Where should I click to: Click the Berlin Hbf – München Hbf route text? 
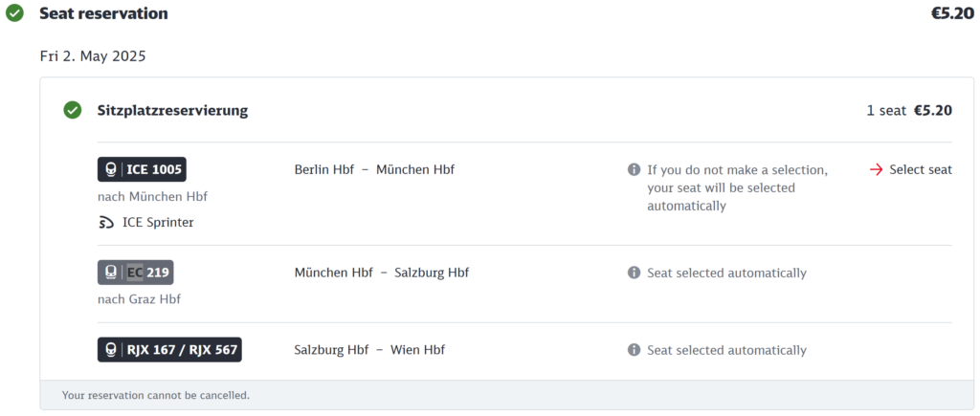374,170
